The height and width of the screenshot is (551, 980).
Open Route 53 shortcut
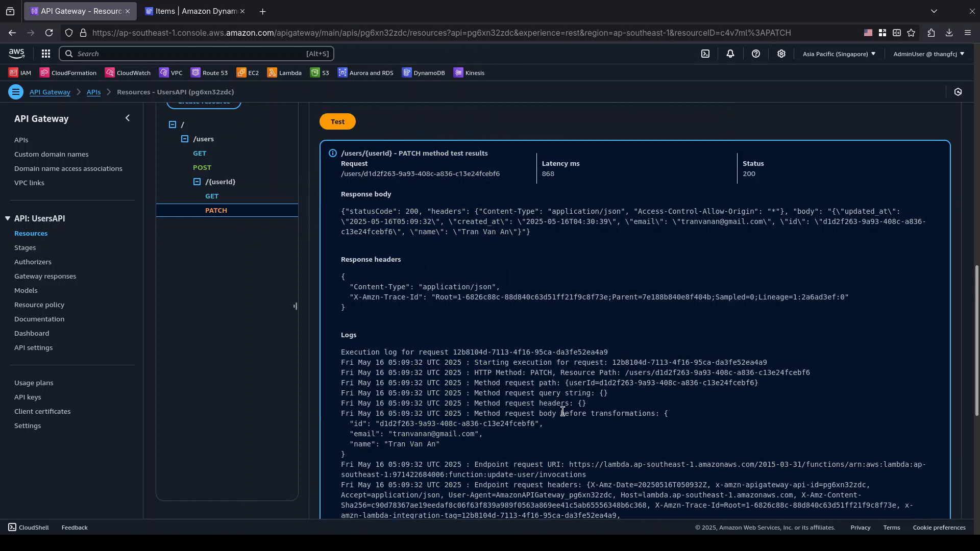[x=209, y=73]
